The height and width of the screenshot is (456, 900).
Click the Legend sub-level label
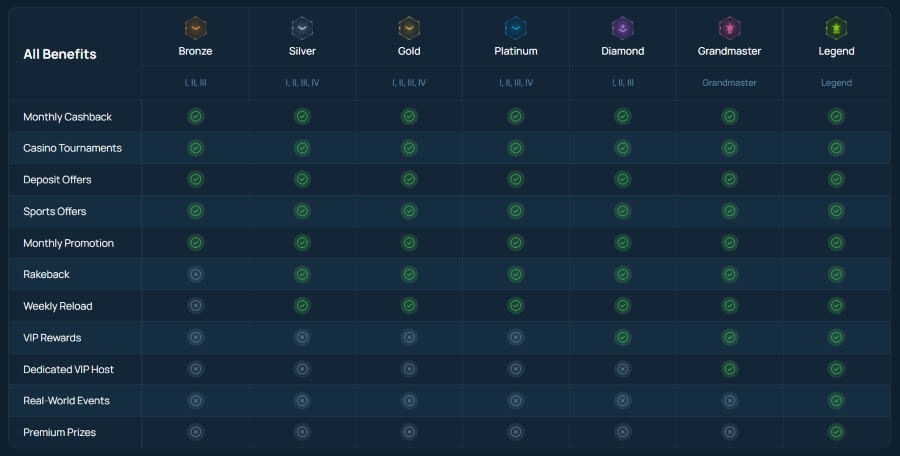click(836, 83)
